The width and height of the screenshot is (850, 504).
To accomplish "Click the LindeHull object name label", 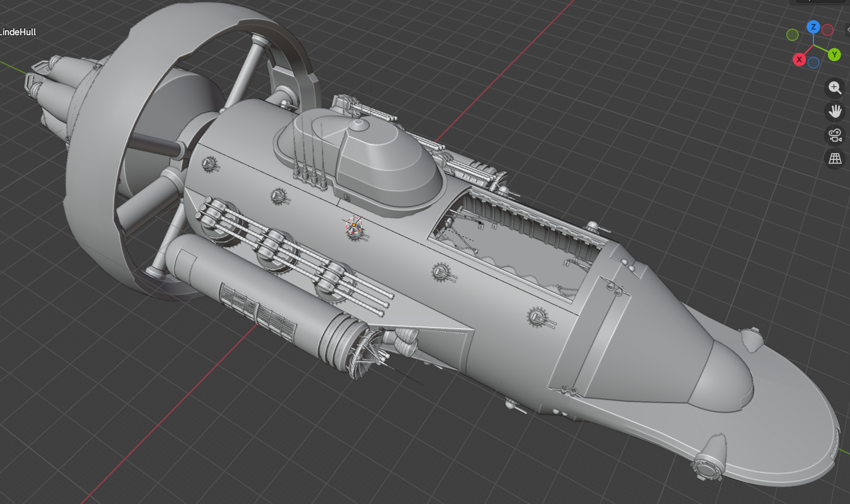I will click(x=18, y=31).
